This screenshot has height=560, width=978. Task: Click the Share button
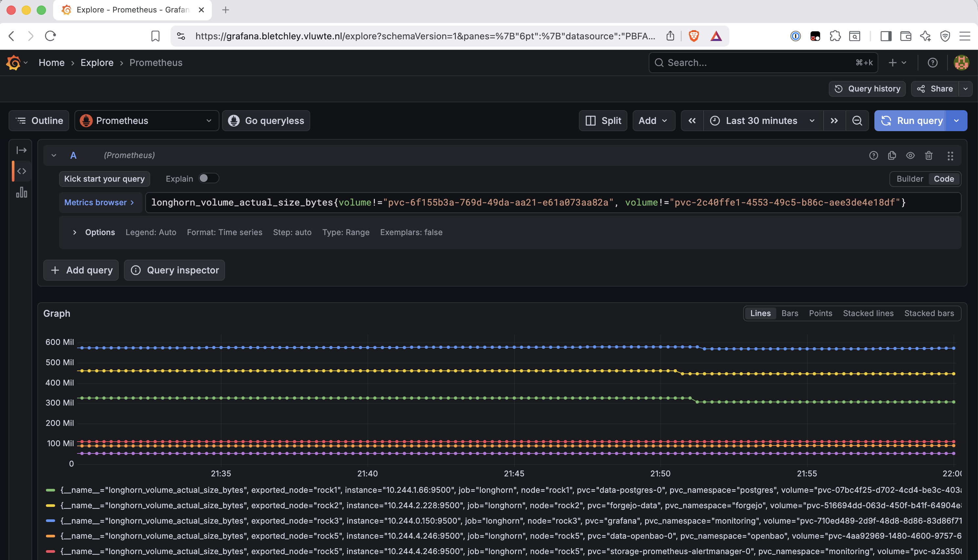click(935, 89)
